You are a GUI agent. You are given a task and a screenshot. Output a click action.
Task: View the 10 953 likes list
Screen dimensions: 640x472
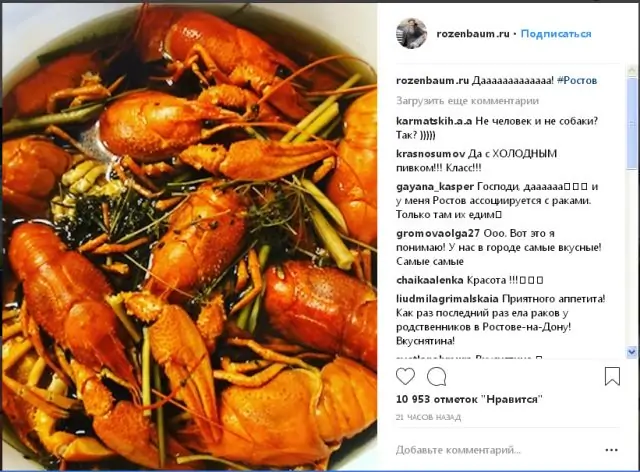click(x=469, y=399)
